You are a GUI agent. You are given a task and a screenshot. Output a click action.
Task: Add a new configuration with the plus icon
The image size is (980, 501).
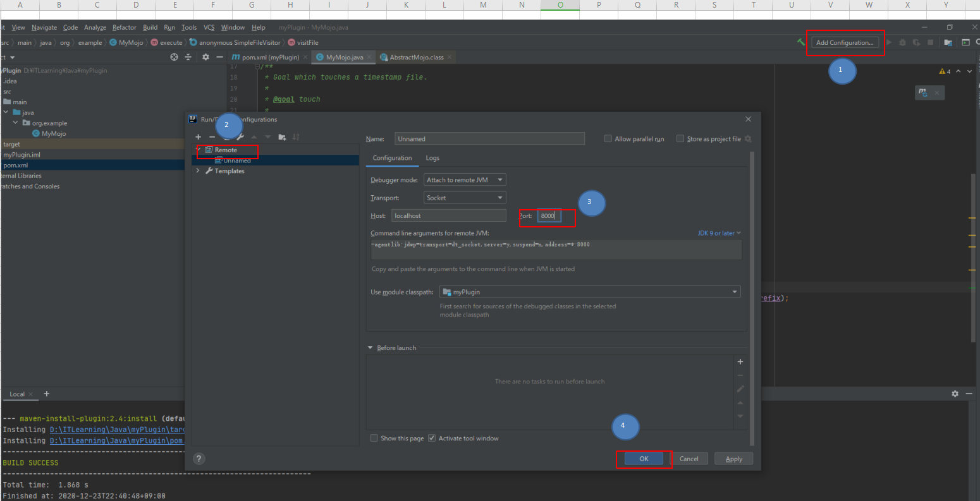tap(198, 137)
